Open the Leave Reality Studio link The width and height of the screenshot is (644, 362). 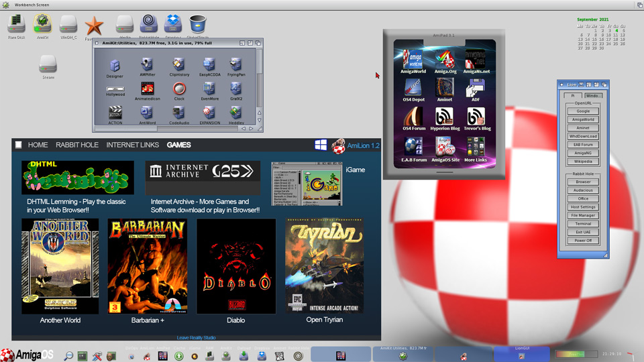click(196, 338)
